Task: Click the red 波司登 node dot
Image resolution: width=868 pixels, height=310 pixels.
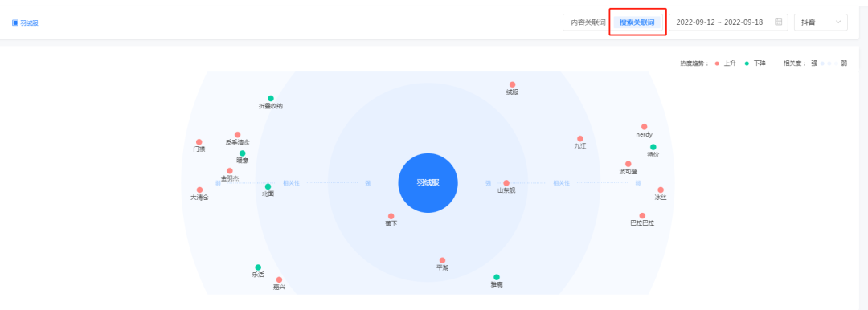Action: pyautogui.click(x=628, y=164)
